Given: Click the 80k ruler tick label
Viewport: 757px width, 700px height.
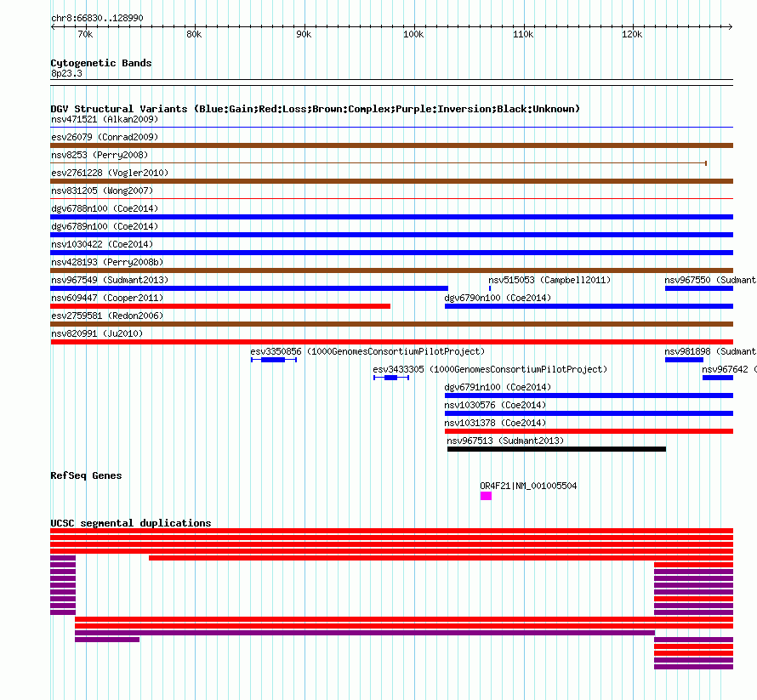Looking at the screenshot, I should 194,34.
